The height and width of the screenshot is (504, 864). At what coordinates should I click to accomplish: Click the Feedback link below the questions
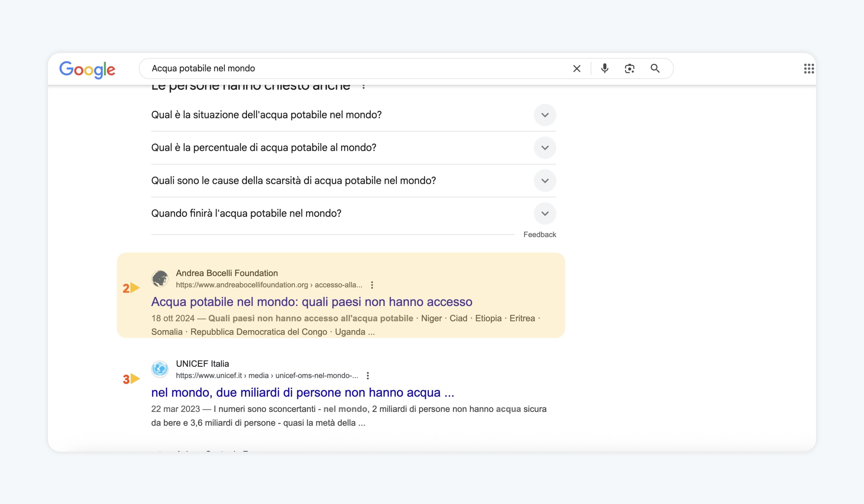(540, 235)
